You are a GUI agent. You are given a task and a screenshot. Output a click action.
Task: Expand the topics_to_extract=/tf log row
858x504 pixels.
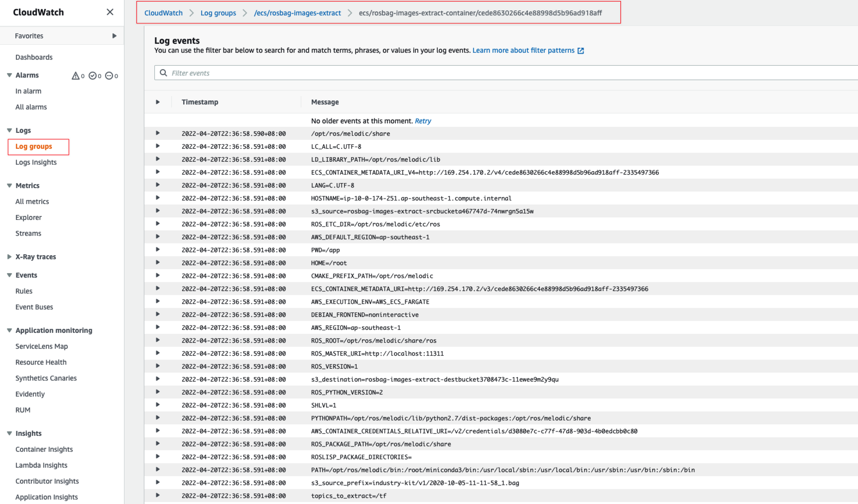tap(158, 495)
